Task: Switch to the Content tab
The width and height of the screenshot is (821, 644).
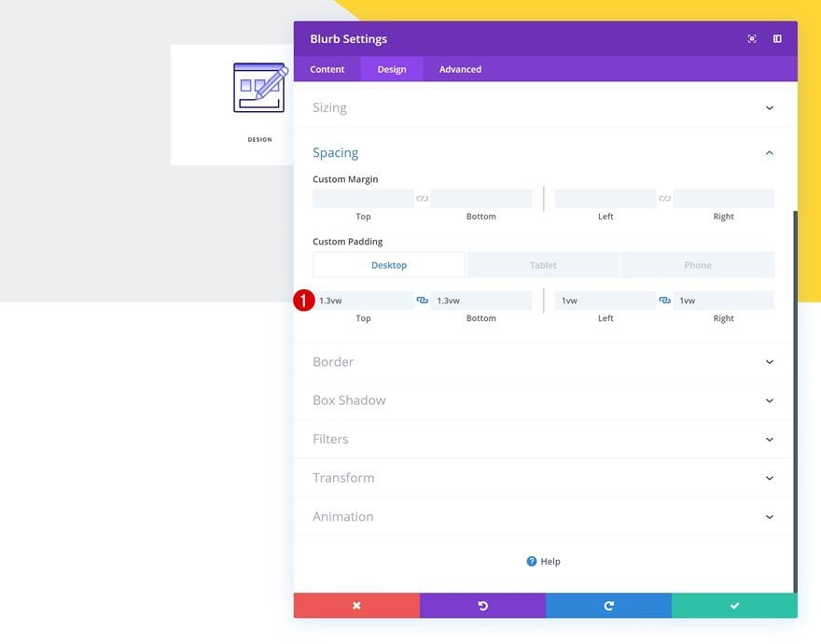Action: [x=327, y=69]
